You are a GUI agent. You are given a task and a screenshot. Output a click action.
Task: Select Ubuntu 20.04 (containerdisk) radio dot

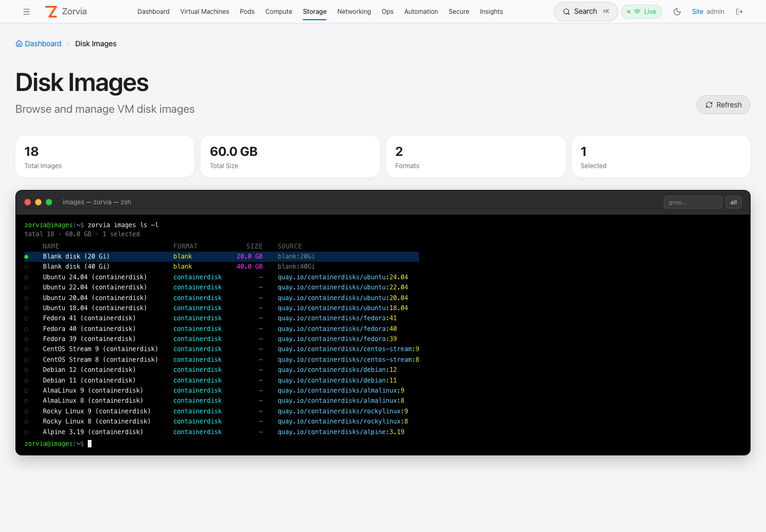[x=27, y=298]
